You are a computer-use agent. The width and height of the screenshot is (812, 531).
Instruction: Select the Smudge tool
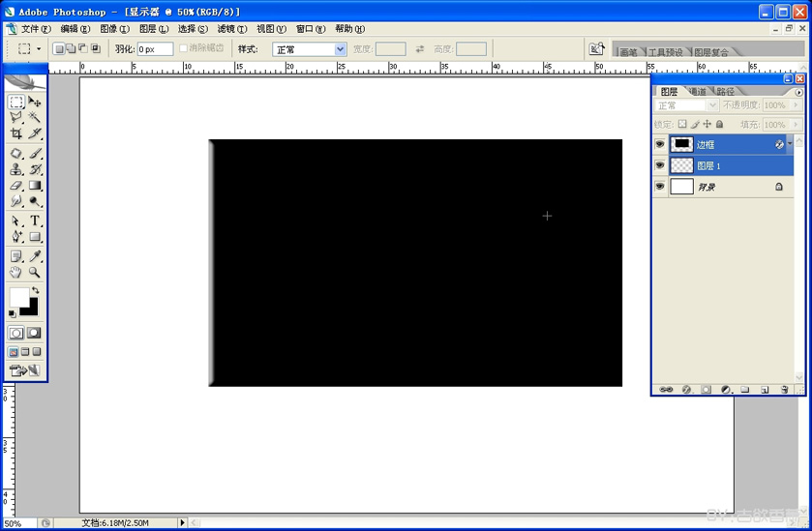tap(16, 201)
